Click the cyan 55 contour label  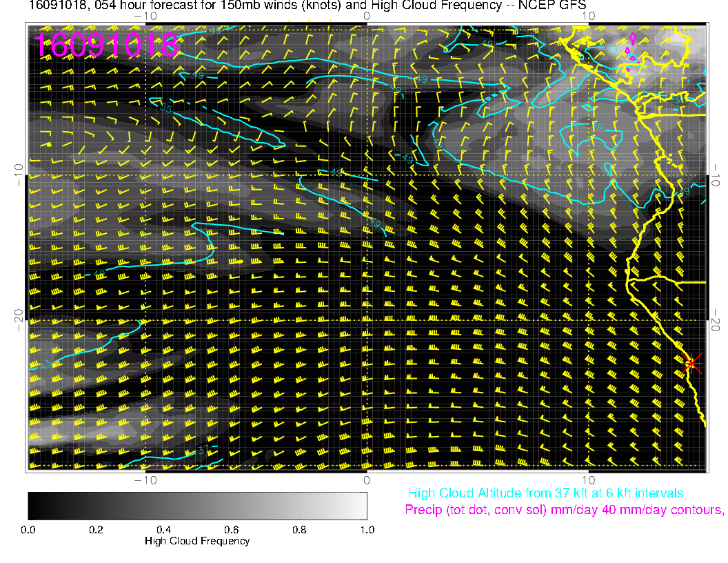[x=165, y=108]
